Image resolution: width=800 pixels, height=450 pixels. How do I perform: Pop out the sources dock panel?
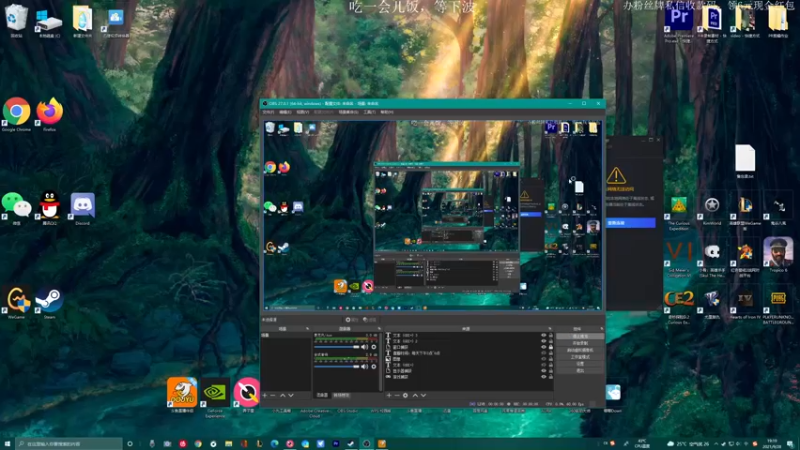550,329
